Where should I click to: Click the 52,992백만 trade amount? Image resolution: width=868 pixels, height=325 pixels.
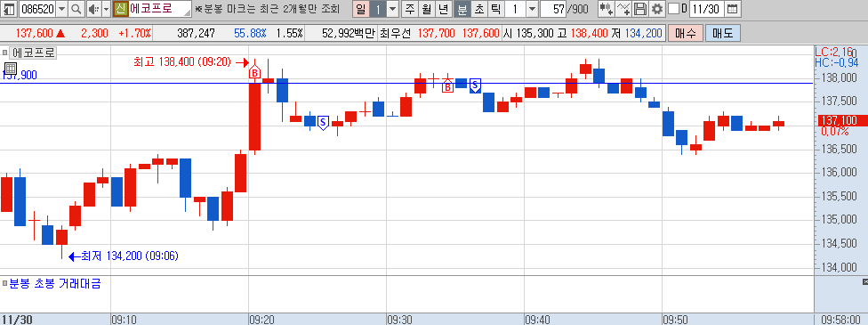point(349,33)
